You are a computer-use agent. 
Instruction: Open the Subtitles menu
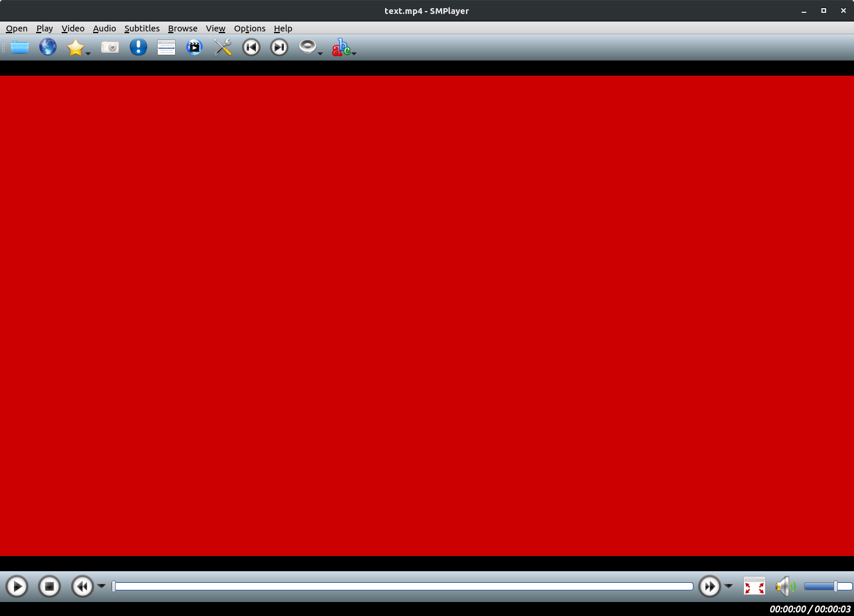(142, 28)
